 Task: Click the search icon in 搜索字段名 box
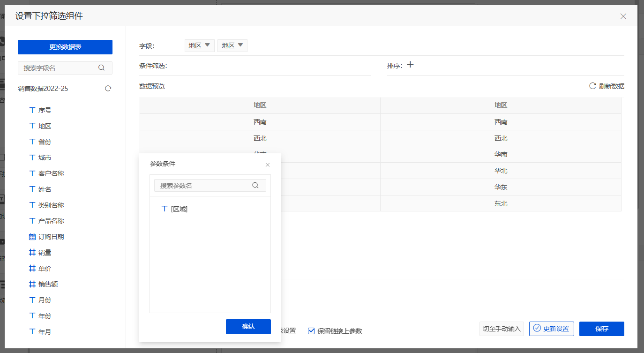tap(102, 68)
